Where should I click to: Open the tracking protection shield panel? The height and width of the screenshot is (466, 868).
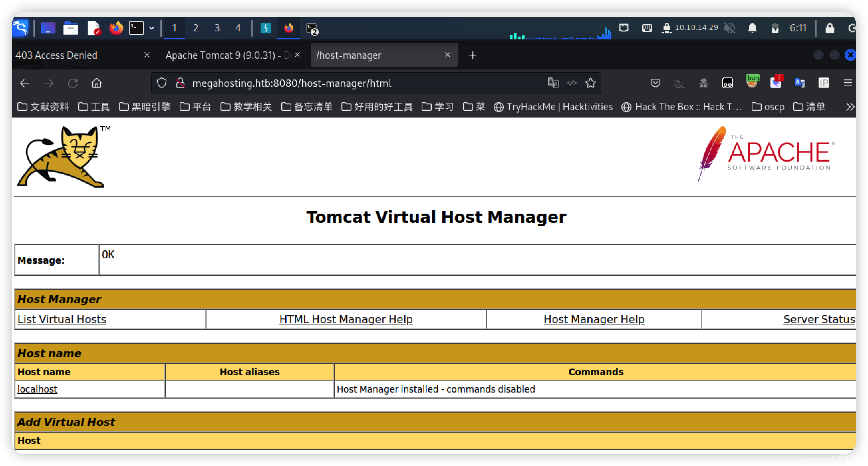[162, 83]
